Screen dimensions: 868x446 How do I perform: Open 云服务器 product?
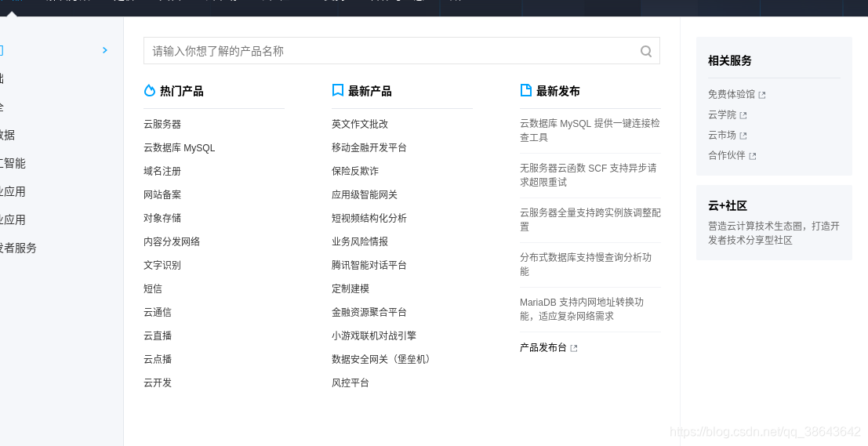tap(162, 124)
